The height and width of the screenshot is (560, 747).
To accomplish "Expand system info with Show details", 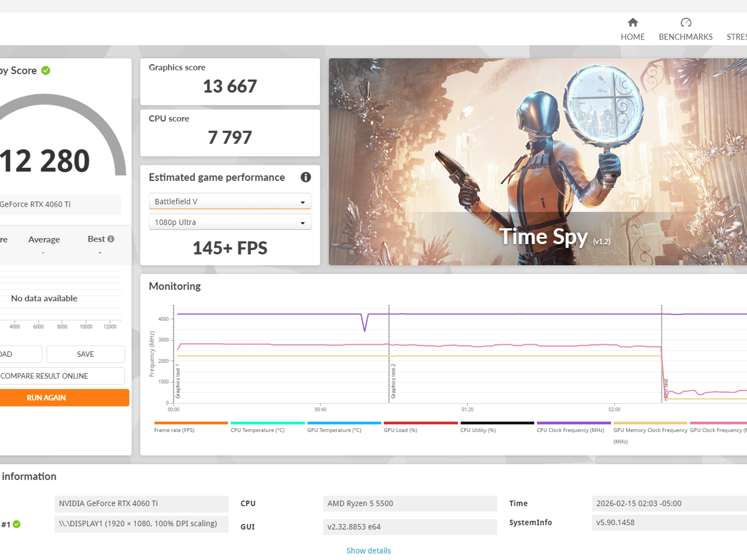I will [368, 551].
